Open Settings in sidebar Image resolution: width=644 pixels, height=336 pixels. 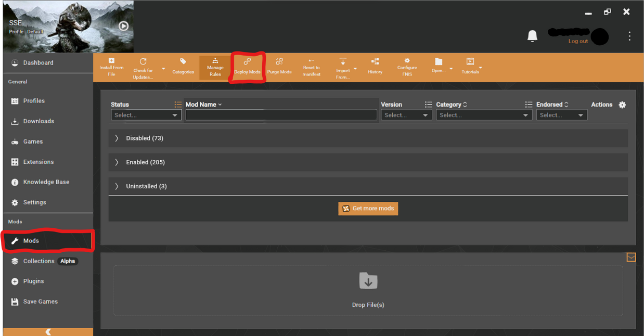(48, 202)
